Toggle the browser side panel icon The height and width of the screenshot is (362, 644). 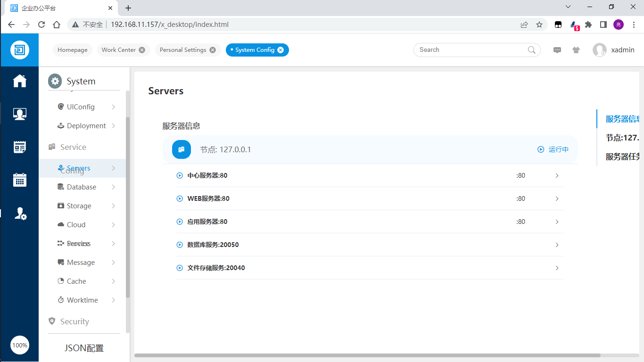point(603,25)
